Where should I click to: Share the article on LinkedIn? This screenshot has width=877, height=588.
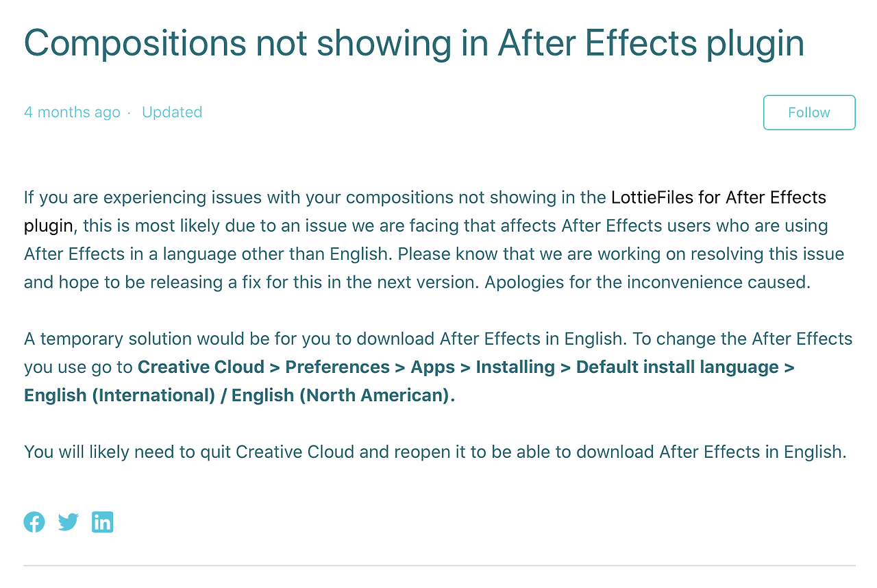click(102, 522)
